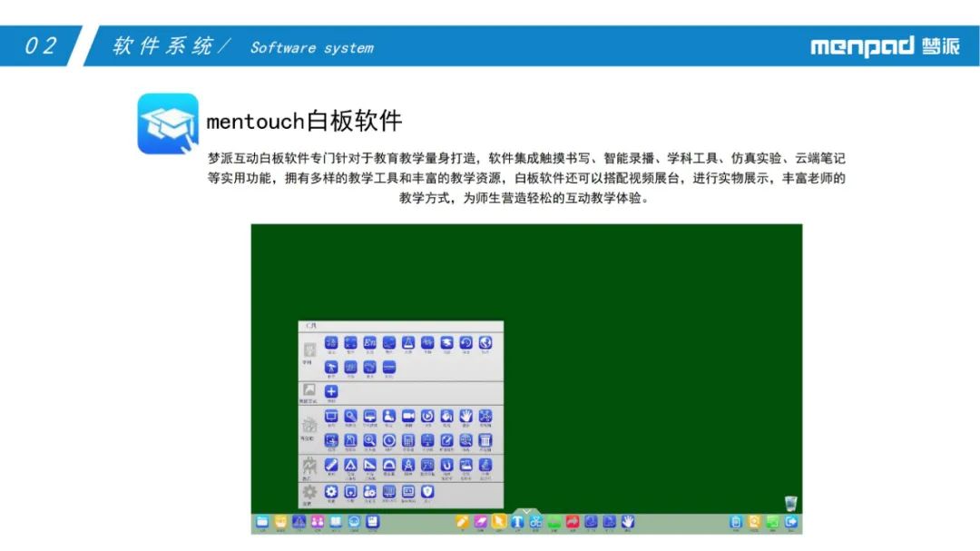Open the yellow magnifier page icon
Viewport: 980px width, 551px height.
pos(754,522)
